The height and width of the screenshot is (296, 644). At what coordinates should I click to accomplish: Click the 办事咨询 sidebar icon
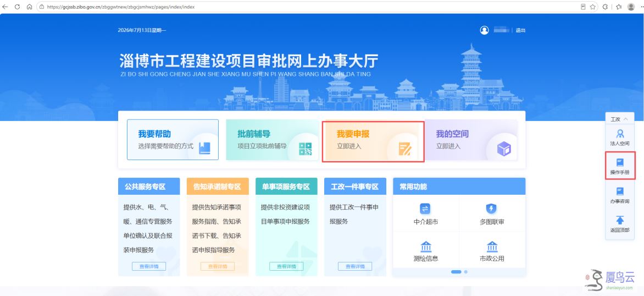[620, 191]
